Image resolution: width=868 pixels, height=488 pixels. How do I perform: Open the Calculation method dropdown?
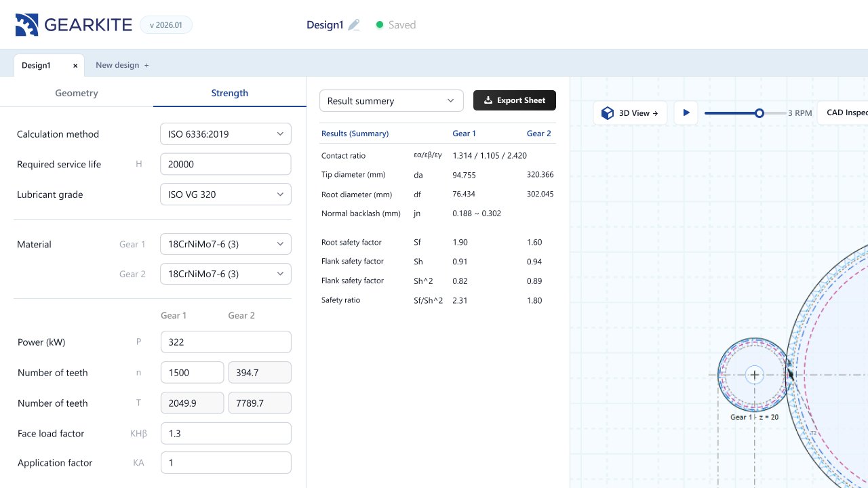226,134
